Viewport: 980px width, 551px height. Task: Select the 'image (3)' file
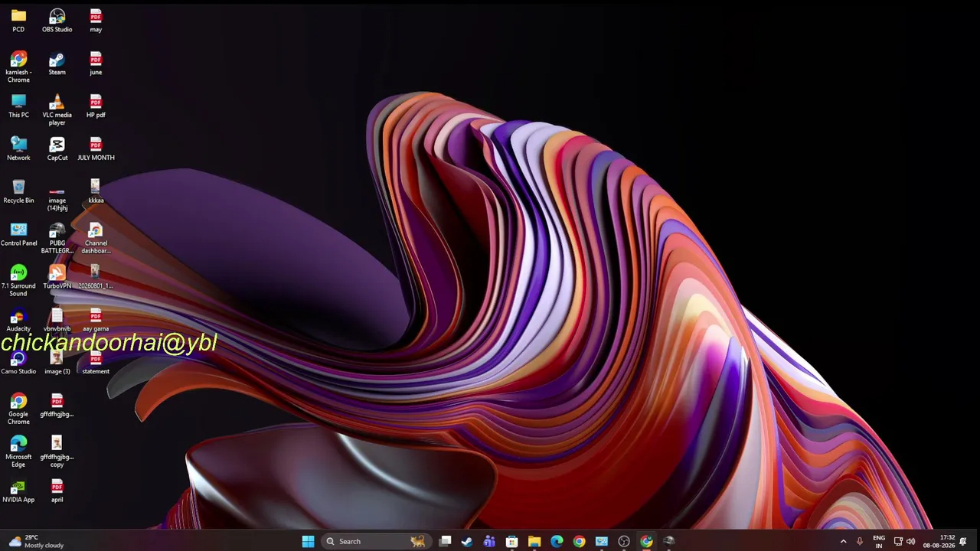point(57,364)
